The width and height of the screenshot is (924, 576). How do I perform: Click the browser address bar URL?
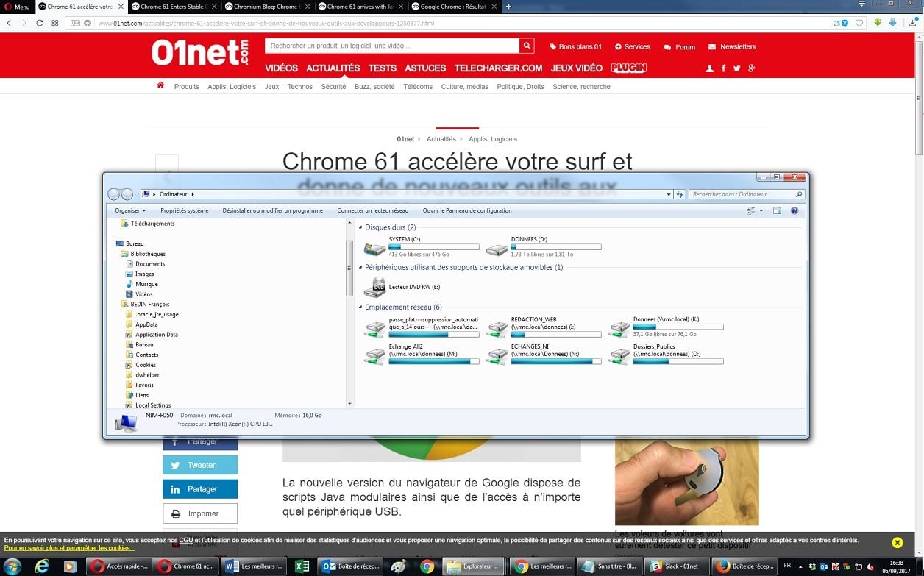tap(266, 23)
